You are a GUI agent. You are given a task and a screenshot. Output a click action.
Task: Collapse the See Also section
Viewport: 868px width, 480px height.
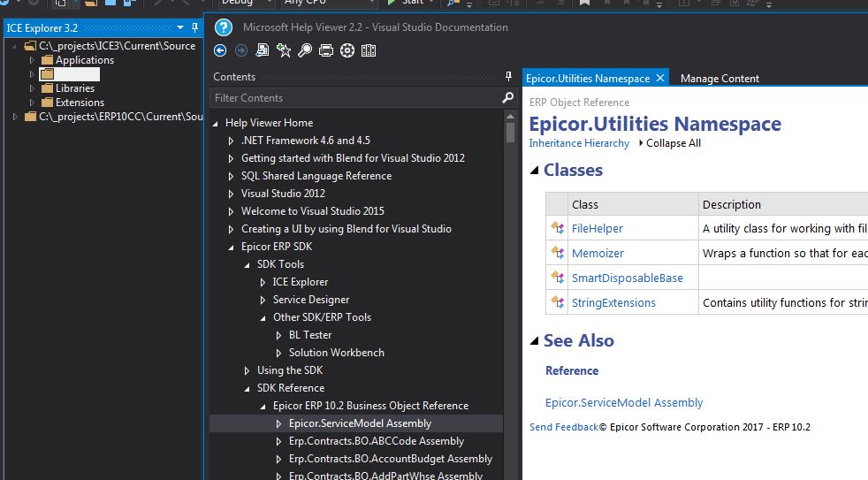[x=534, y=340]
